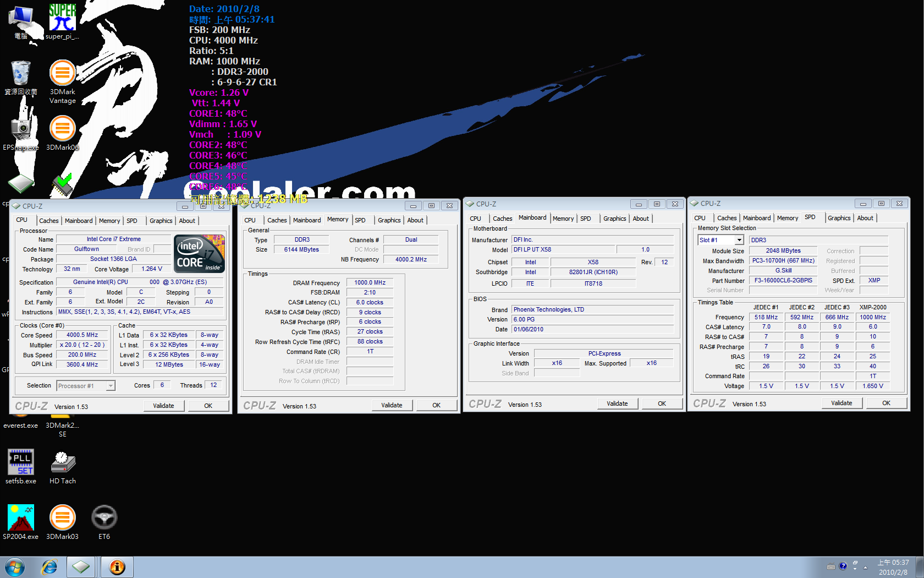Click the Max Bandwidth PC3-10700H field
Viewport: 924px width, 578px height.
click(783, 260)
